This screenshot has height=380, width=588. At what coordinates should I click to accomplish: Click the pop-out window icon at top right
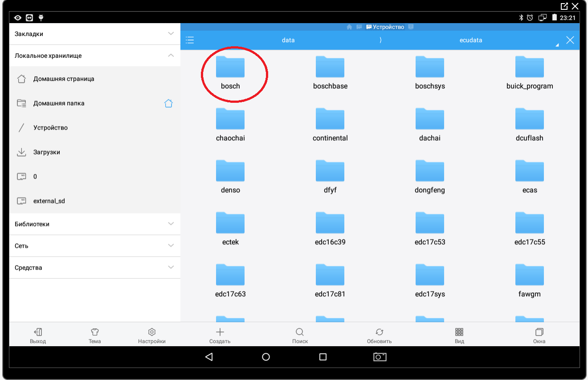point(564,6)
